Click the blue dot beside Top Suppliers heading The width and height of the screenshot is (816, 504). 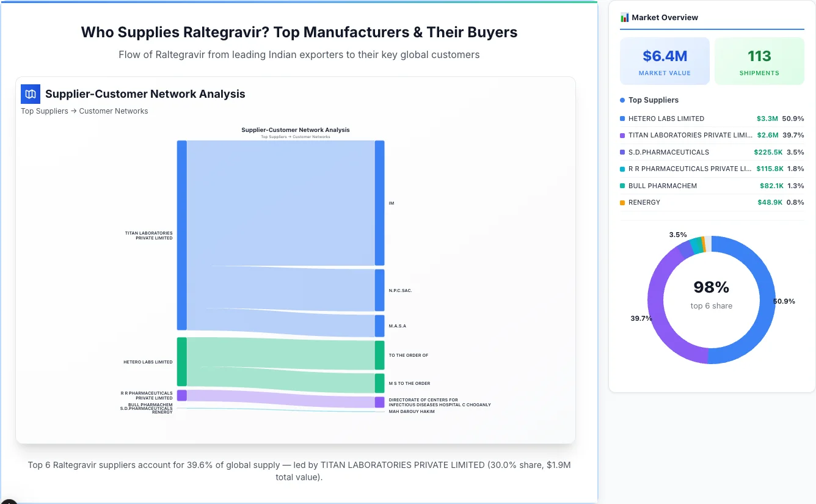pyautogui.click(x=621, y=100)
